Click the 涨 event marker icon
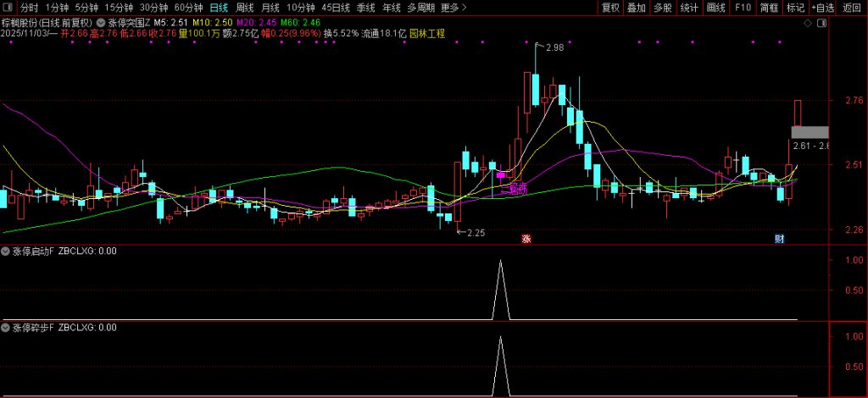 tap(526, 239)
